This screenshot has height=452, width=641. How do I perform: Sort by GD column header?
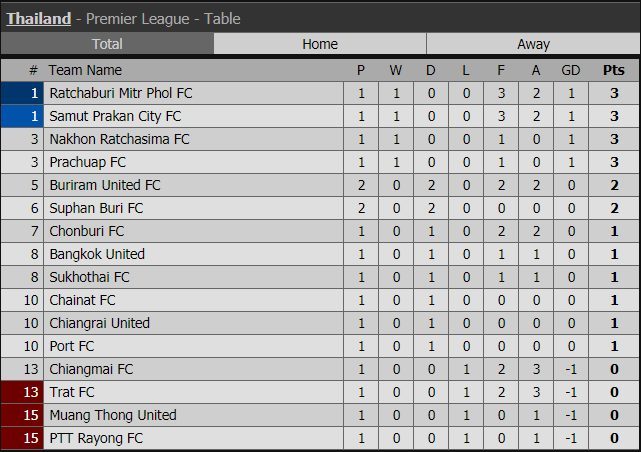pyautogui.click(x=571, y=70)
